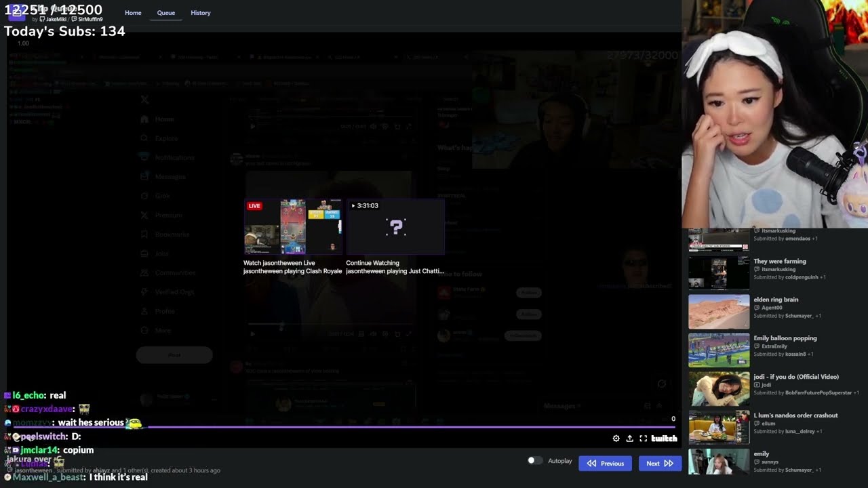Viewport: 868px width, 488px height.
Task: Click the Next clip button
Action: point(660,464)
